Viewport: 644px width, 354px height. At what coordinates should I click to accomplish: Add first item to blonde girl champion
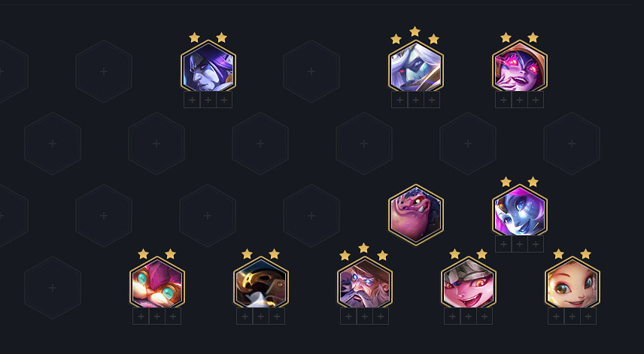pyautogui.click(x=556, y=316)
